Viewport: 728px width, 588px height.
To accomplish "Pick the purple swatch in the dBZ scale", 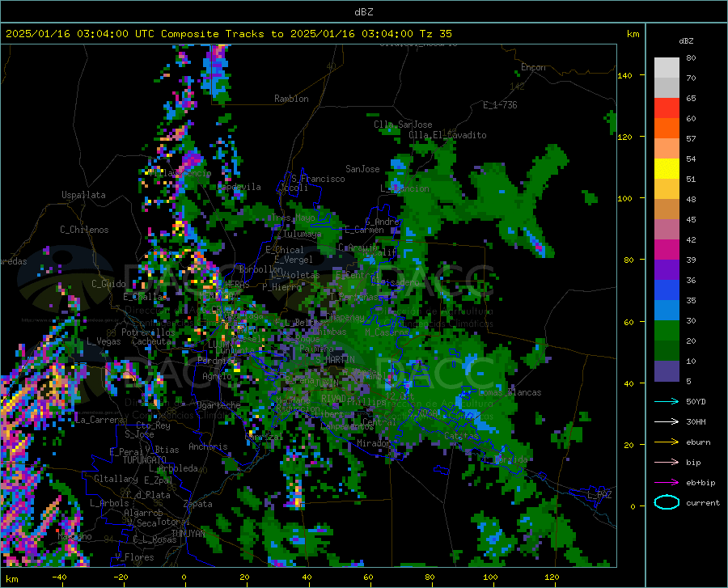I will coord(667,270).
